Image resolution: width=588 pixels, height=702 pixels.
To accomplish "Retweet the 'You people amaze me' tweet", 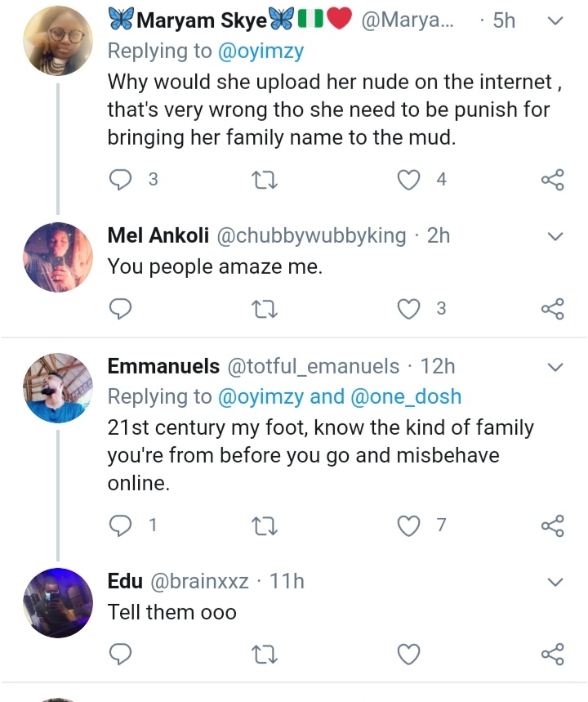I will tap(265, 308).
